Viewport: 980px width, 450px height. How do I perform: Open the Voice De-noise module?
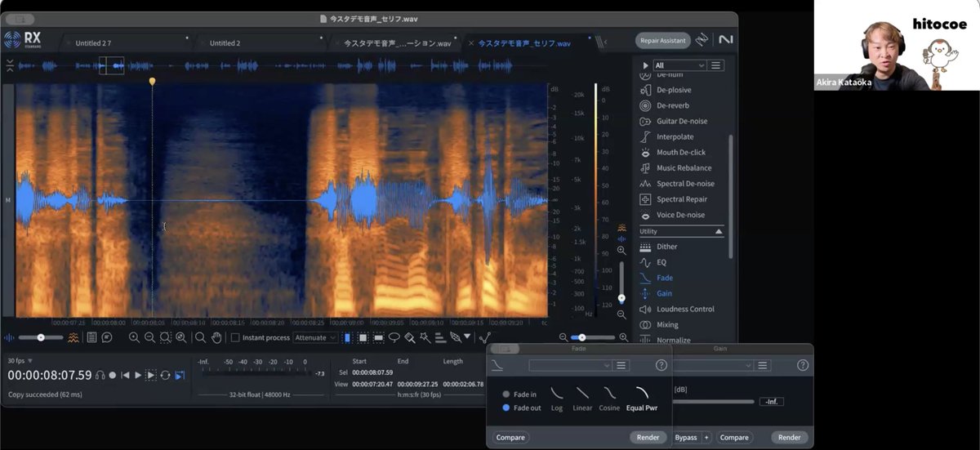point(672,215)
